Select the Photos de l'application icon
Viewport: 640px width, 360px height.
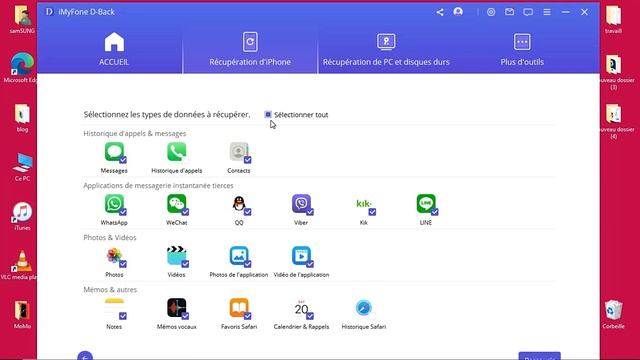239,256
